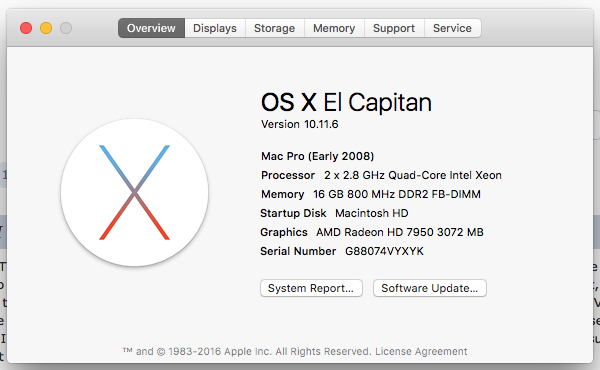Click the Software Update... button

tap(430, 288)
